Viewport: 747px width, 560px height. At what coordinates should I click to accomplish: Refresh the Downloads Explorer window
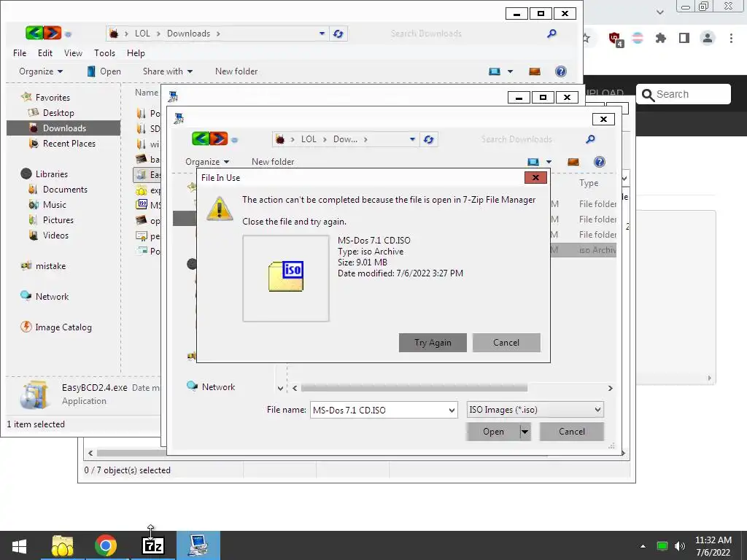click(338, 34)
